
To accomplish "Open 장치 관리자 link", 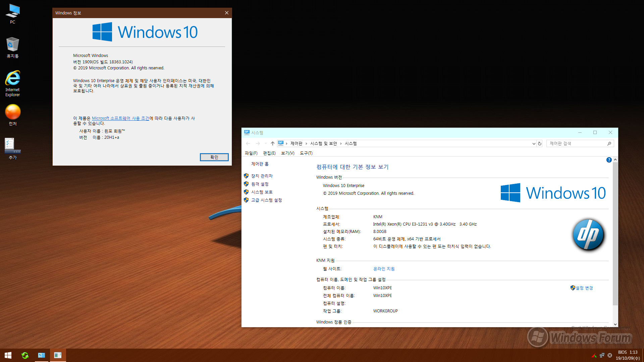I will click(x=262, y=176).
